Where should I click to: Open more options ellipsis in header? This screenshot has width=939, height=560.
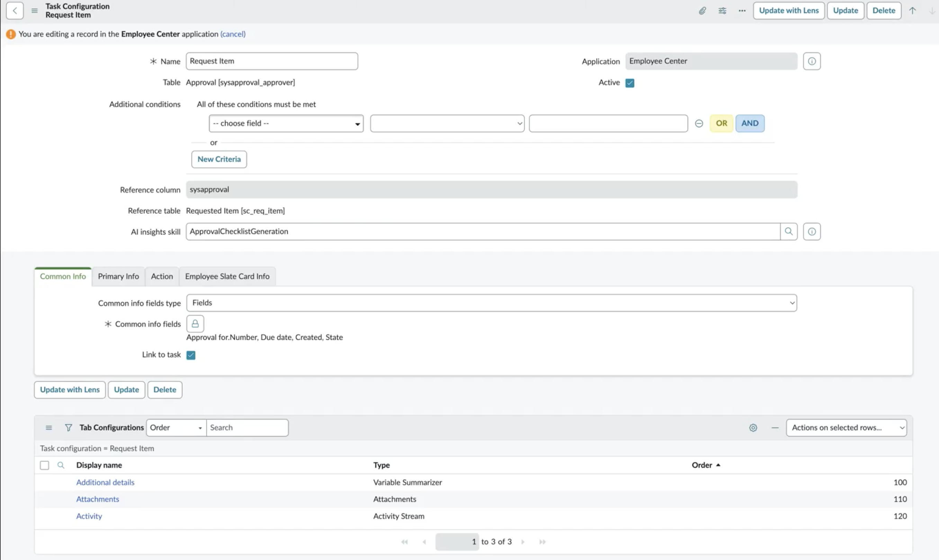pos(742,11)
